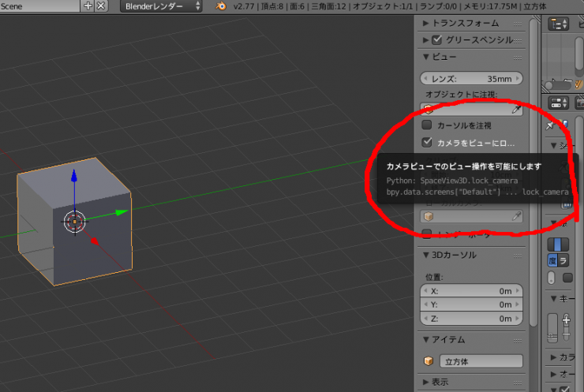This screenshot has height=392, width=584.
Task: Expand the グリースペンシル panel arrow
Action: pyautogui.click(x=425, y=40)
